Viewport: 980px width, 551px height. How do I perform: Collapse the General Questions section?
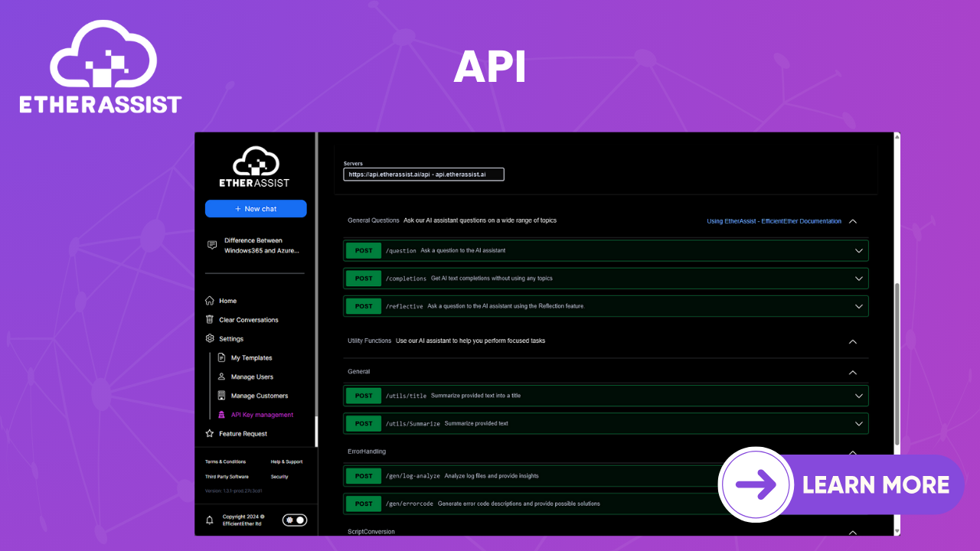(853, 221)
